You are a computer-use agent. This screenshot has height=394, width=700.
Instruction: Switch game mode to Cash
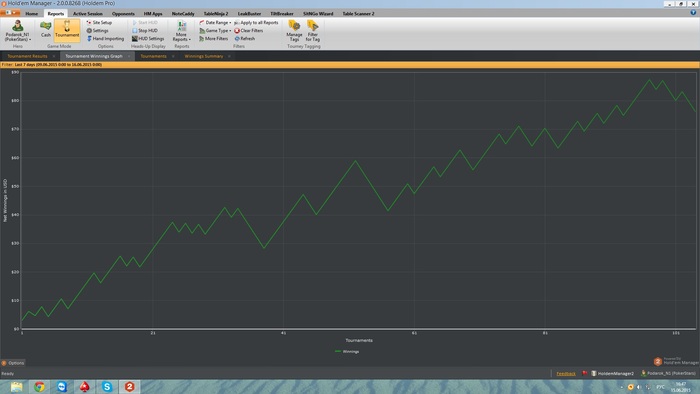46,30
